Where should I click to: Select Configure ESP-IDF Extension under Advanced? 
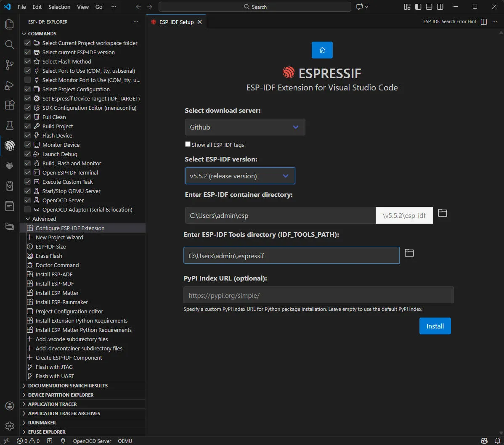[x=70, y=228]
